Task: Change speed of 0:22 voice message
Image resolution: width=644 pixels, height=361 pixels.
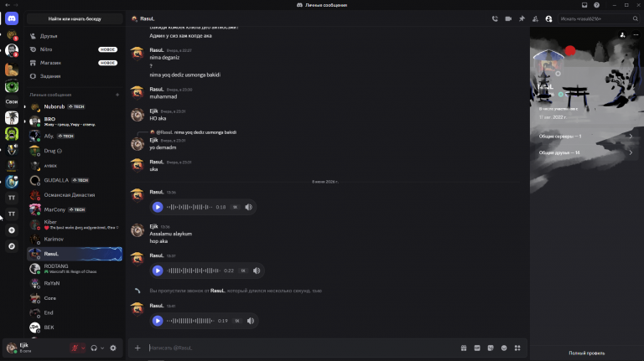Action: (243, 271)
